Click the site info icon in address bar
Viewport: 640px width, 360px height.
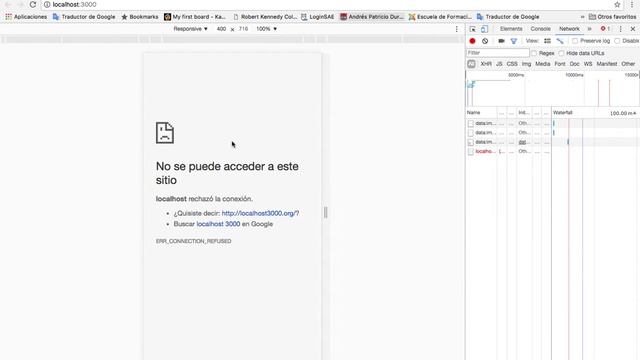47,4
